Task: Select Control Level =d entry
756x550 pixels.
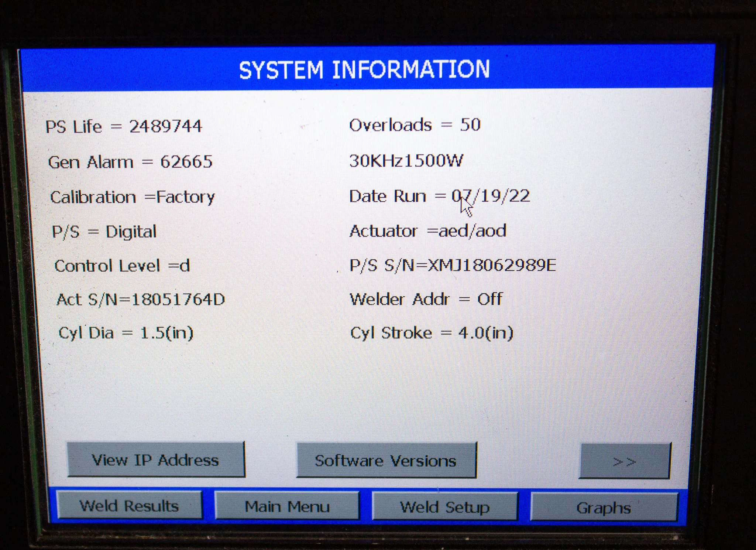Action: 122,266
